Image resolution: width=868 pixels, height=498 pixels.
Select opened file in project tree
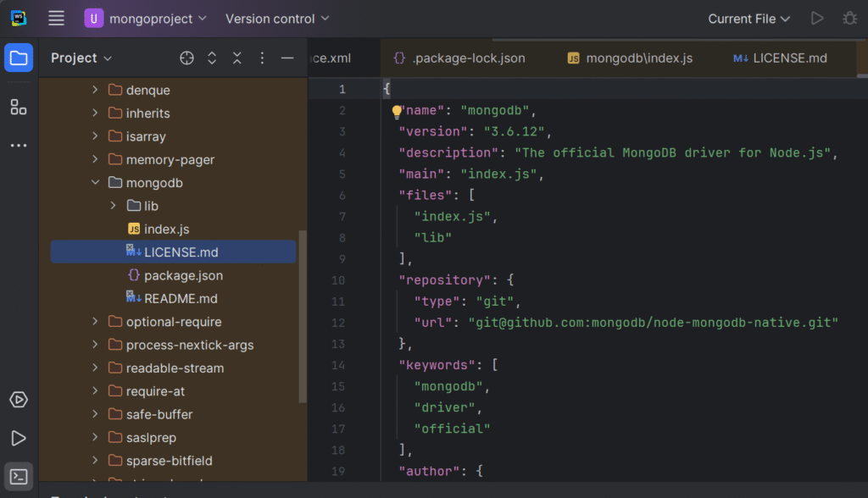(186, 58)
